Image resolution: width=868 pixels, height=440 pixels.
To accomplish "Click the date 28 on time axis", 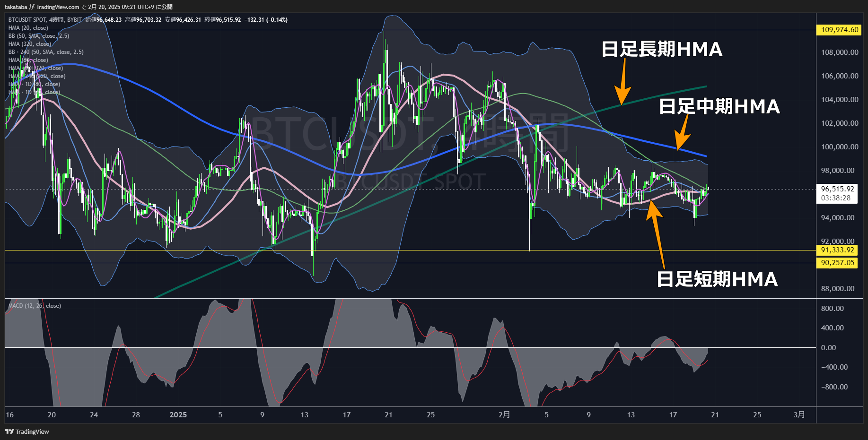I will (136, 415).
